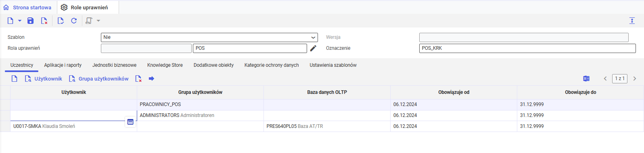Viewport: 644px width, 153px height.
Task: Open the dropdown arrow next to the copy icon
Action: (98, 21)
